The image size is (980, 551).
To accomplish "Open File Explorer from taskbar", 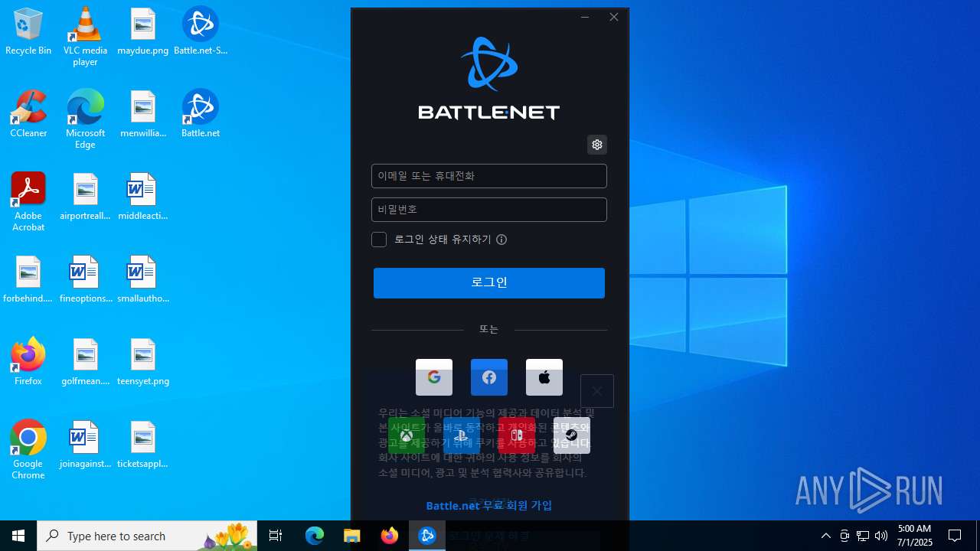I will (x=351, y=536).
